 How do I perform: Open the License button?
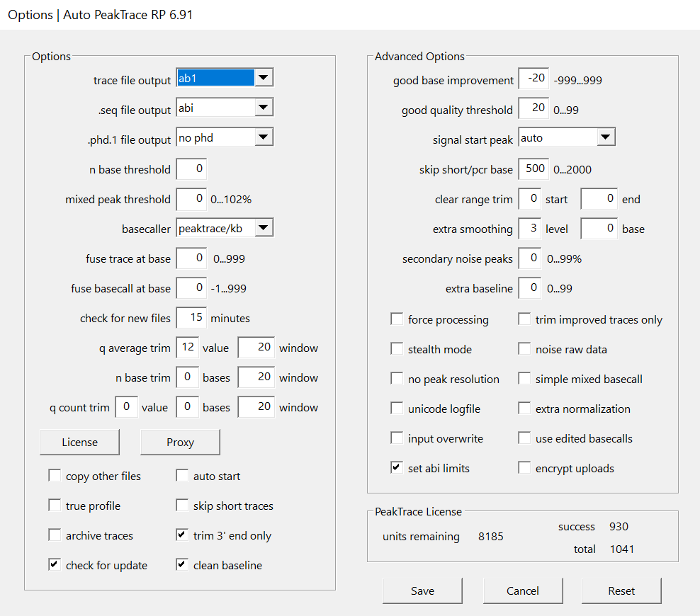coord(79,442)
